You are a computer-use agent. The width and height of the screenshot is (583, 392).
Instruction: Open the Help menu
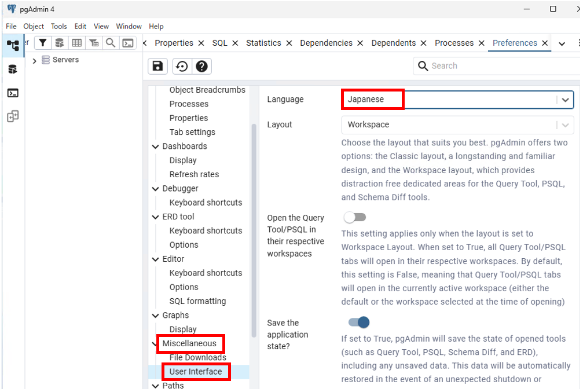156,27
